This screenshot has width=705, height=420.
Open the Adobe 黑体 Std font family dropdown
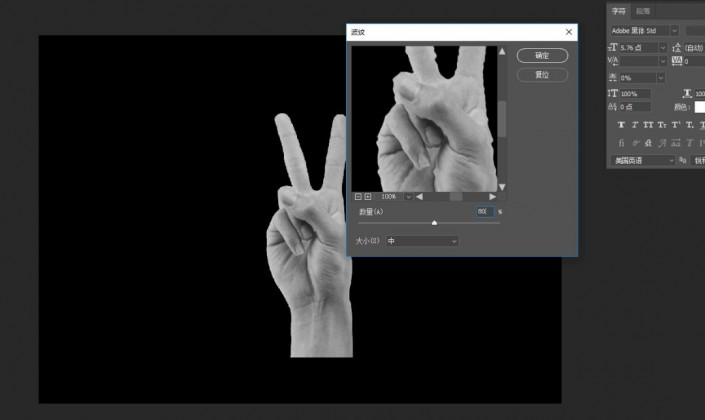point(675,31)
